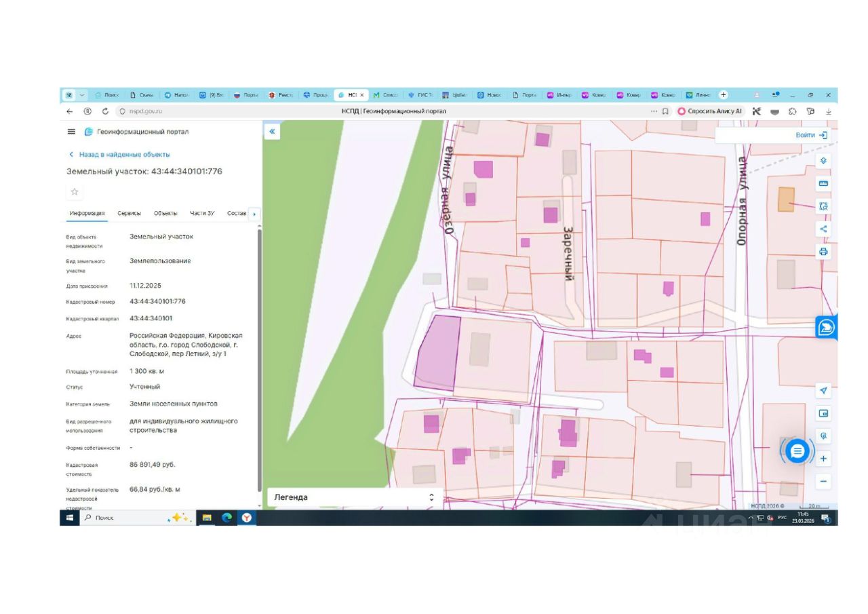Open the blue assistant side widget
The height and width of the screenshot is (614, 868).
coord(827,328)
